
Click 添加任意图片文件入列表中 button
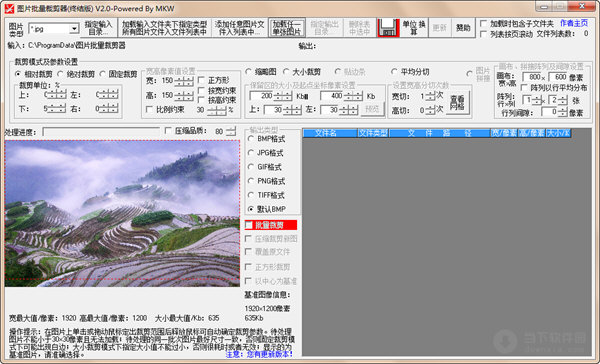239,28
